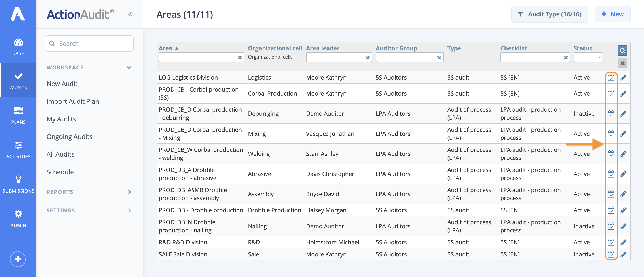Click the plus circle at the sidebar bottom
The image size is (644, 277).
pos(18,259)
